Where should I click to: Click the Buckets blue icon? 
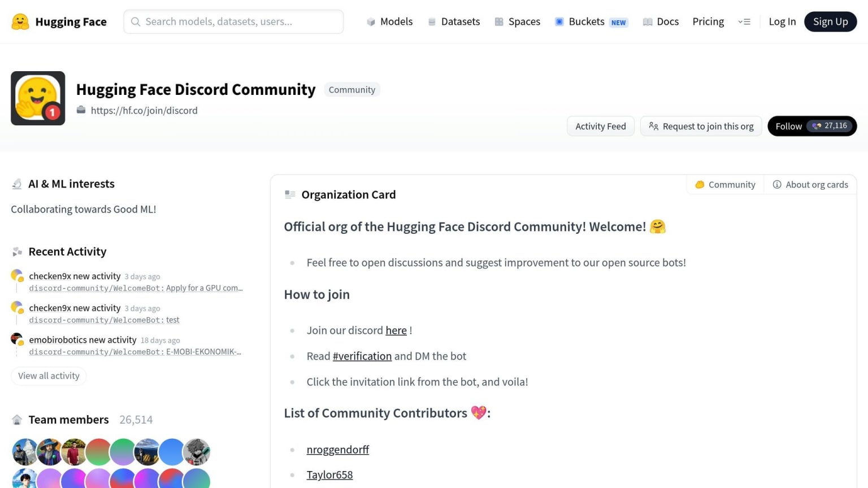tap(559, 21)
